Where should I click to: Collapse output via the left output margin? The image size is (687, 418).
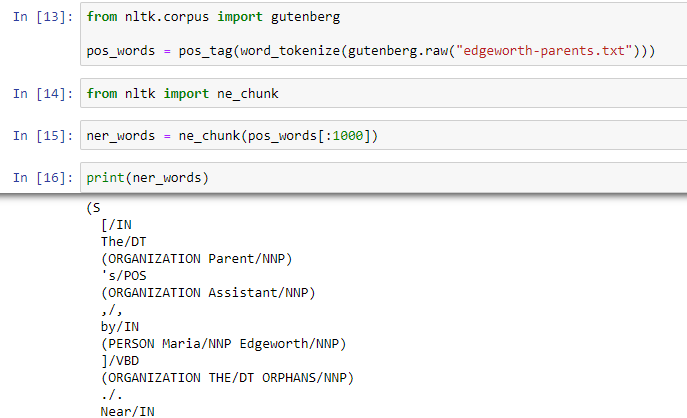(x=40, y=300)
